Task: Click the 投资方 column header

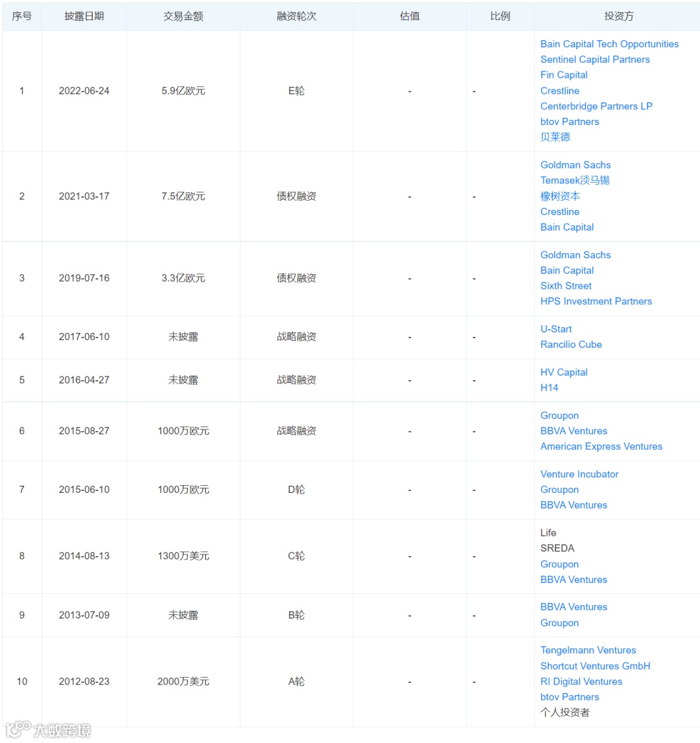Action: tap(619, 17)
